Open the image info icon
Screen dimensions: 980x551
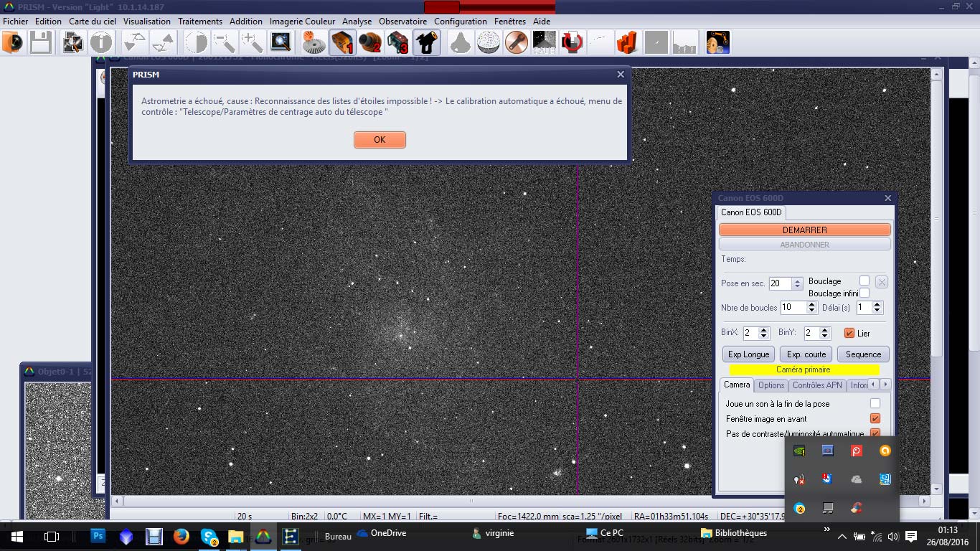(100, 43)
